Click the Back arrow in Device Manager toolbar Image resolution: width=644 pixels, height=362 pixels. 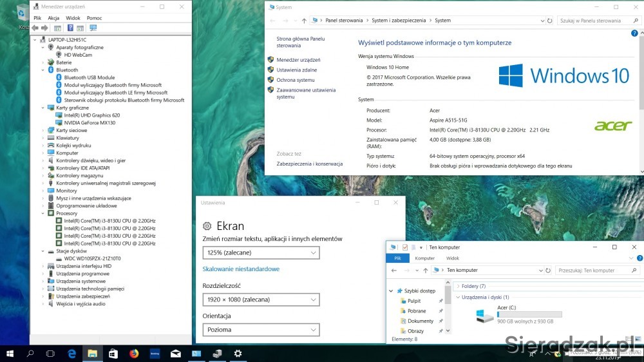35,28
